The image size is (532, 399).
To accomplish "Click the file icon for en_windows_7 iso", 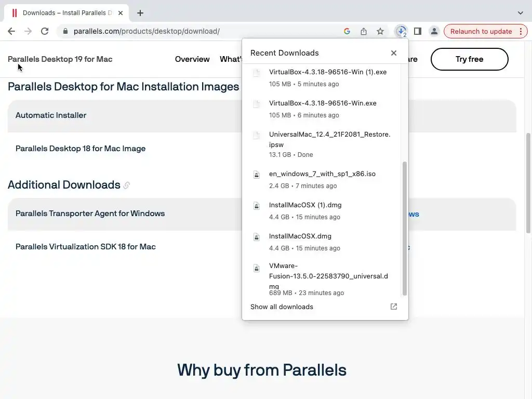I will point(257,175).
